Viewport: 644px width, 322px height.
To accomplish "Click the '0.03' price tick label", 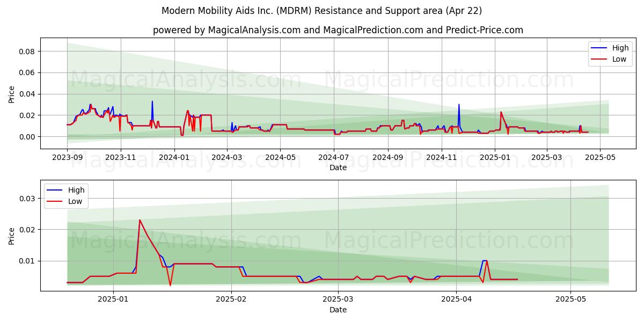I will coord(27,199).
